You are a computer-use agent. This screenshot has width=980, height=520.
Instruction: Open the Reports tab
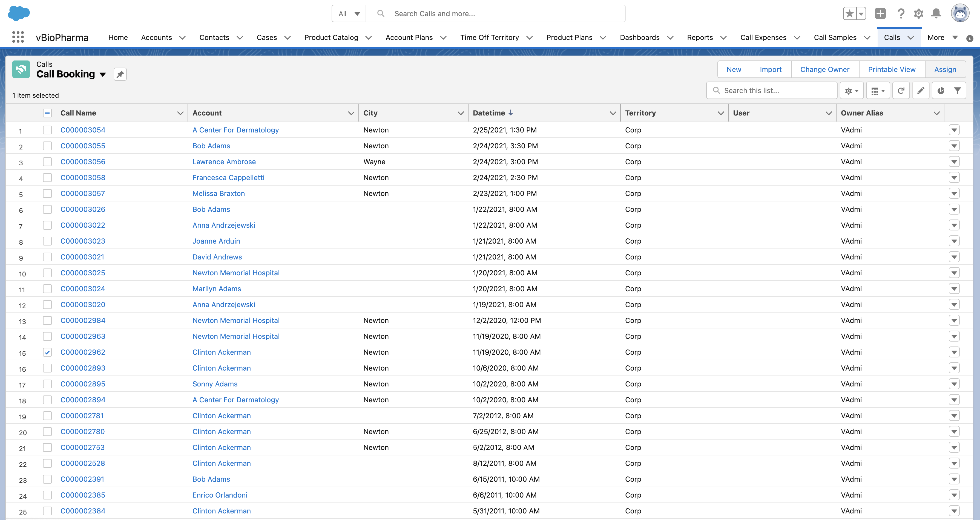(x=700, y=37)
